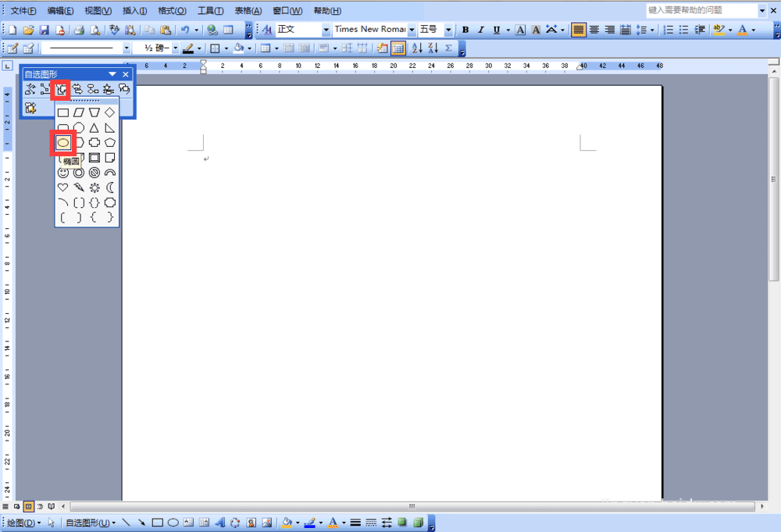The height and width of the screenshot is (532, 781).
Task: Toggle right alignment
Action: pos(610,30)
